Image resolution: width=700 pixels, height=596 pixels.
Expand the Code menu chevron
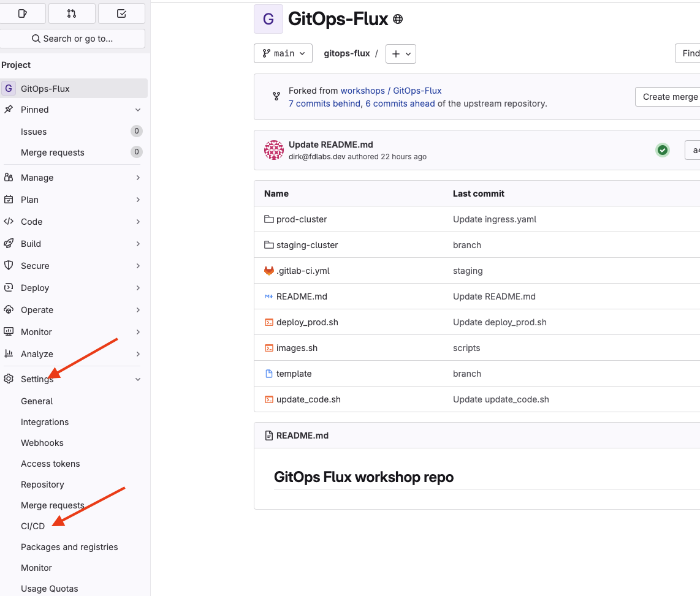point(138,222)
